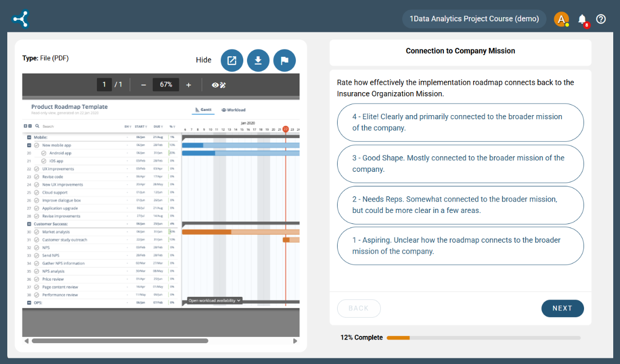Zoom in the PDF with plus icon
620x364 pixels.
tap(189, 85)
